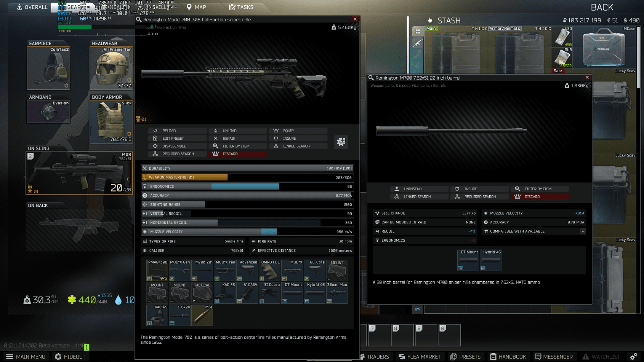Select the KAC FS sight slot

tap(225, 293)
